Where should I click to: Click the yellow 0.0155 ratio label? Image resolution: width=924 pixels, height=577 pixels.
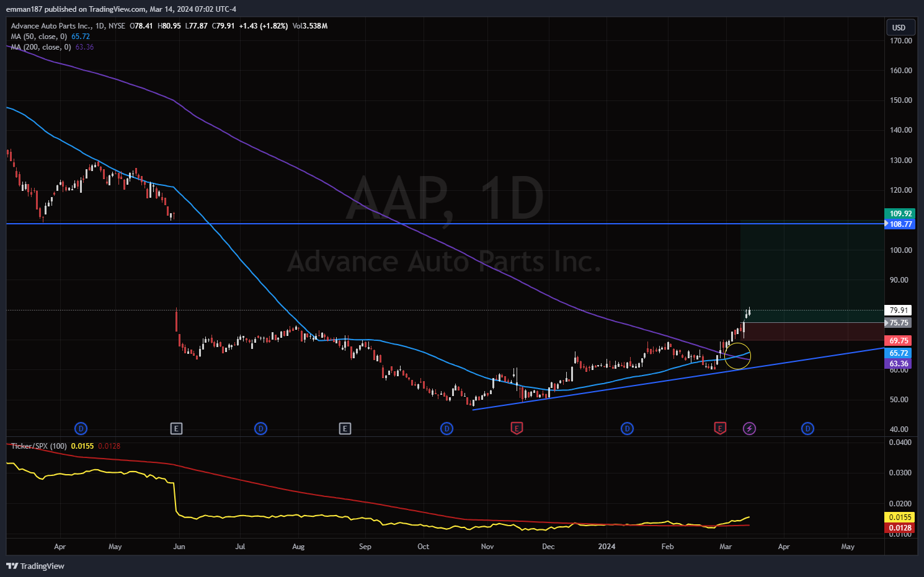click(x=900, y=518)
